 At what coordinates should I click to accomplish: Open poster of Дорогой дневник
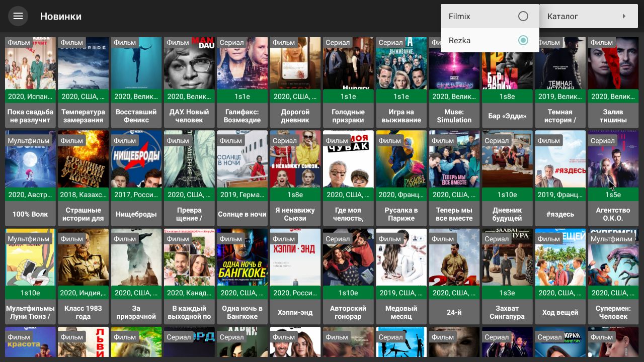point(295,63)
